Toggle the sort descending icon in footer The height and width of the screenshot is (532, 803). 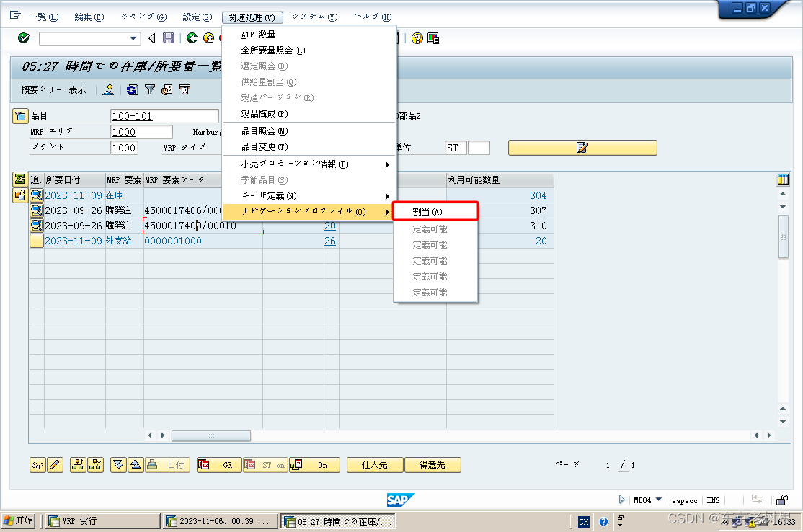pyautogui.click(x=117, y=465)
